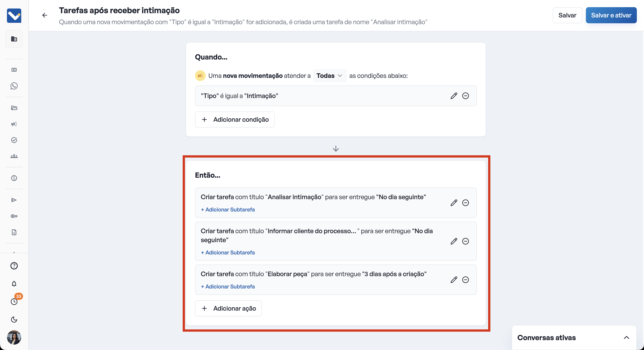
Task: Open the timer icon with 33 badge
Action: (14, 301)
